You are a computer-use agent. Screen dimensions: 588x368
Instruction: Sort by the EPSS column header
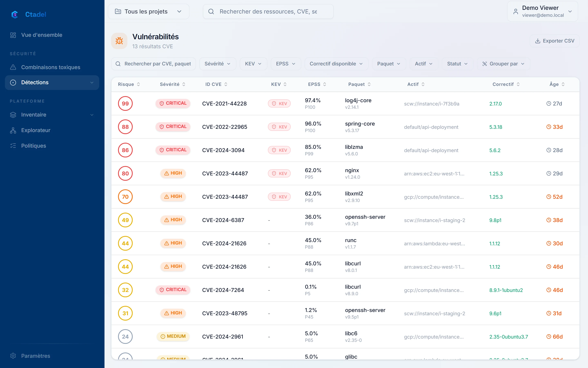tap(317, 84)
